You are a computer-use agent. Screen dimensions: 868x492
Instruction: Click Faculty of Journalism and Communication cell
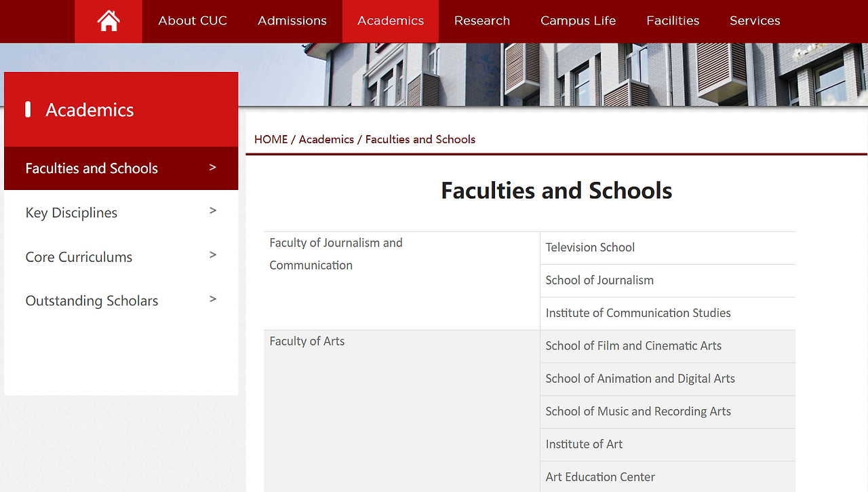pyautogui.click(x=402, y=281)
